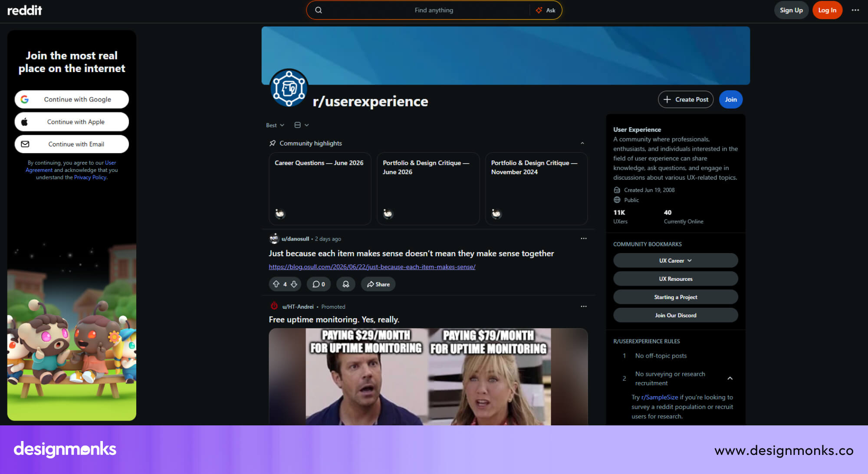Open danosull post overflow menu
Image resolution: width=868 pixels, height=474 pixels.
pyautogui.click(x=583, y=238)
